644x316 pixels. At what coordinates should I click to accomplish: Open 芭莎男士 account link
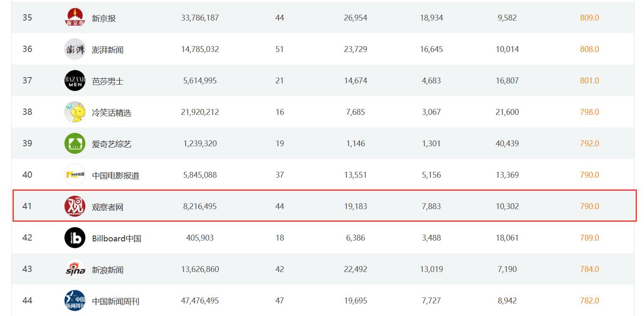tap(108, 81)
